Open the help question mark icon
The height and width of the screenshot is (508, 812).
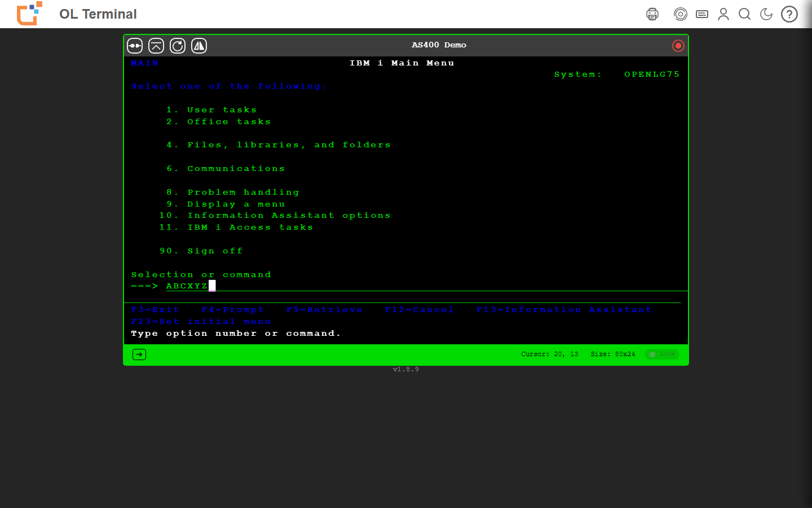(x=789, y=14)
